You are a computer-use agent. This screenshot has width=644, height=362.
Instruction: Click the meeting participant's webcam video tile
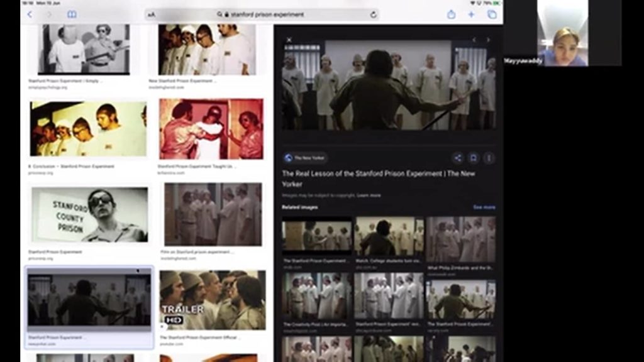[563, 33]
